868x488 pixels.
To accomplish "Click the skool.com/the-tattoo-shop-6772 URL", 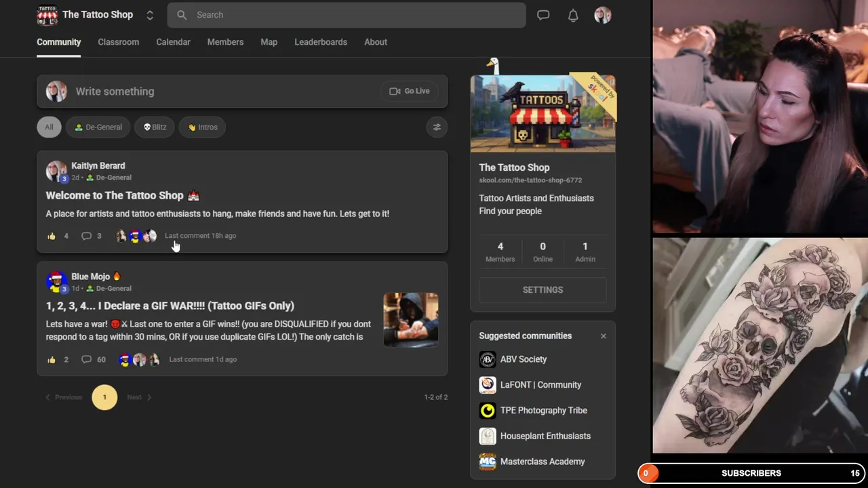I will tap(530, 180).
